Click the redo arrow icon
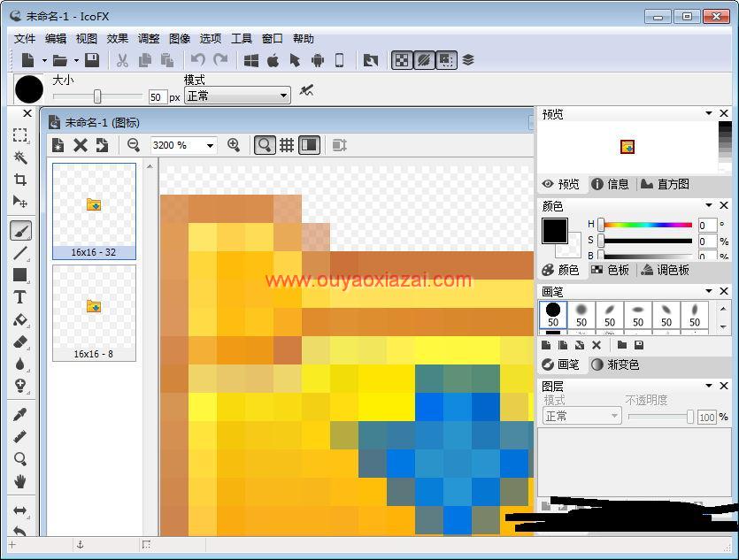Image resolution: width=739 pixels, height=560 pixels. tap(220, 60)
